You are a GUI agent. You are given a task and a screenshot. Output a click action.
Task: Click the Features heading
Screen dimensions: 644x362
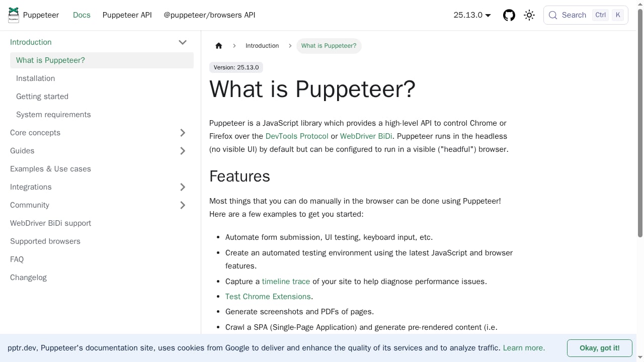click(239, 176)
